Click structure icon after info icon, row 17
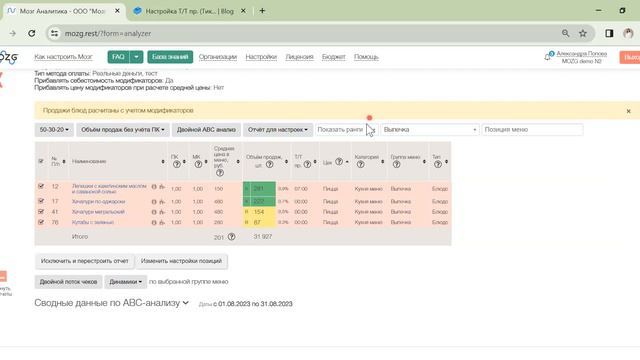This screenshot has height=360, width=640. click(x=162, y=202)
